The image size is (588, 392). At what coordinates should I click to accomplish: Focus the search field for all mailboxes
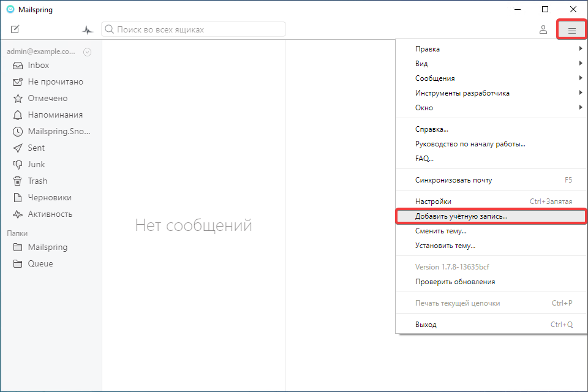coord(194,29)
